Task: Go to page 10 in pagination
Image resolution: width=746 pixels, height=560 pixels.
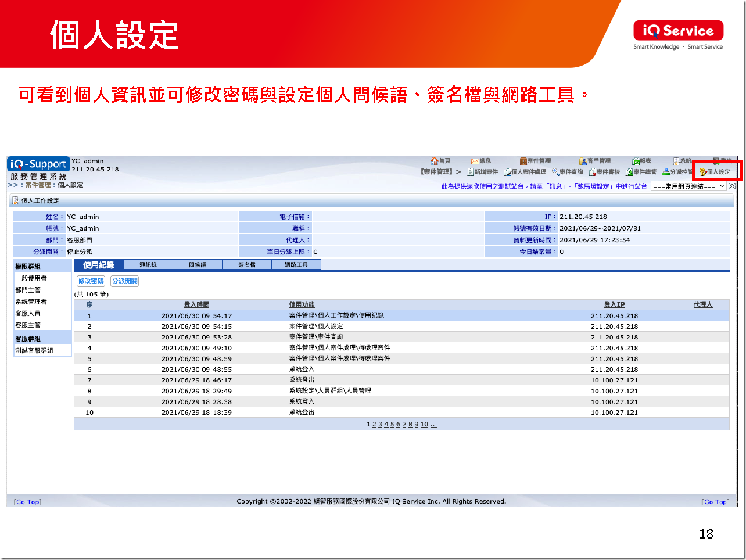Action: pos(424,425)
